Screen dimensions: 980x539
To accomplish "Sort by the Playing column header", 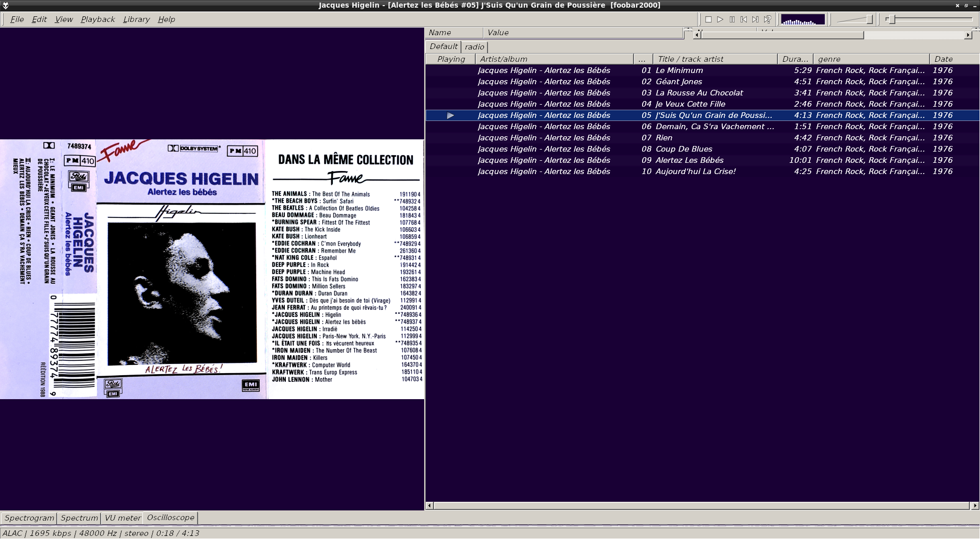I will 451,59.
